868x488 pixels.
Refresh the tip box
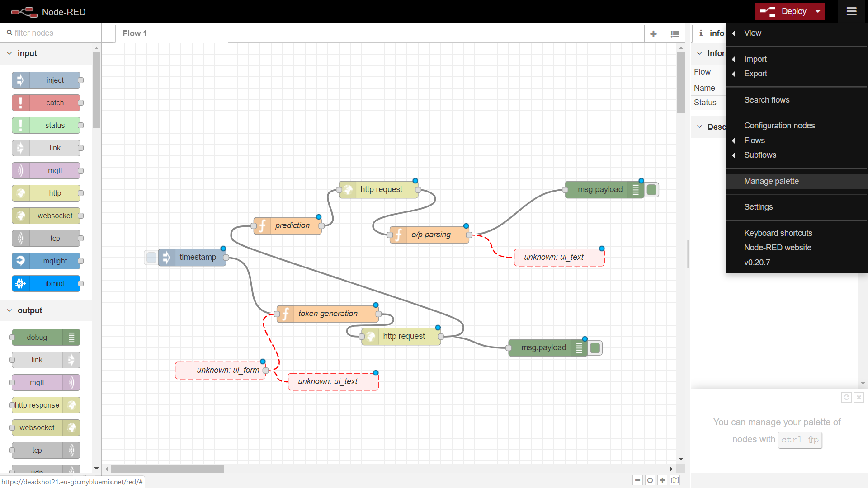coord(847,397)
